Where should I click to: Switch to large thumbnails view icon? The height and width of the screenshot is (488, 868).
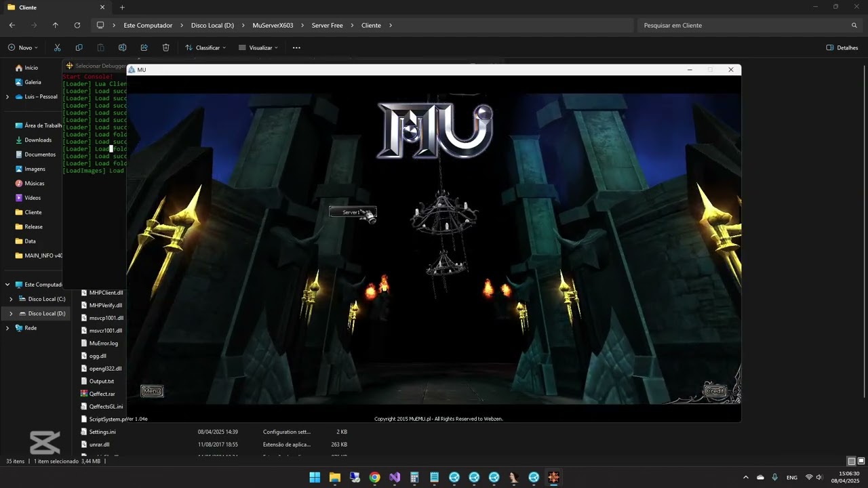click(861, 461)
